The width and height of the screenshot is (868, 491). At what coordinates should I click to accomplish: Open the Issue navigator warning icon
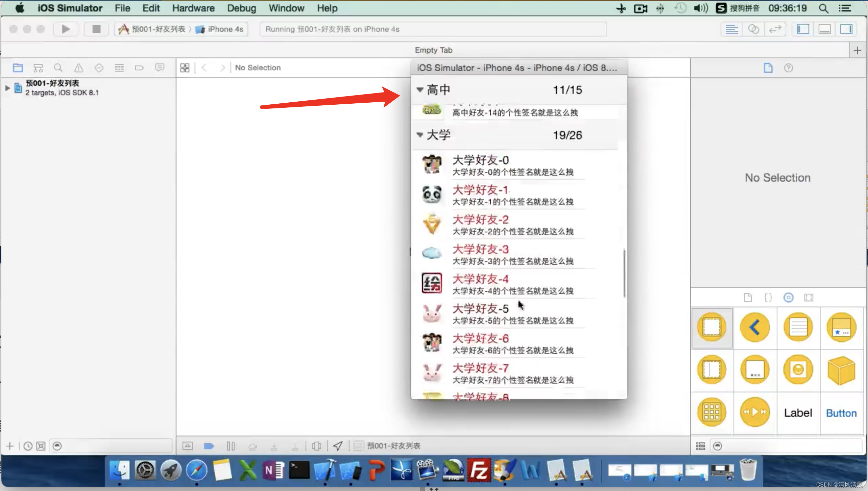(x=79, y=68)
